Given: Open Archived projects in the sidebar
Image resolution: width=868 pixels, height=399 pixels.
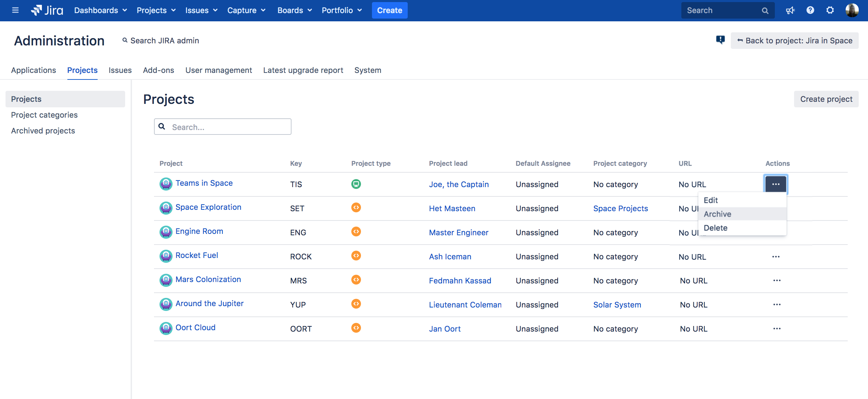Looking at the screenshot, I should click(43, 131).
